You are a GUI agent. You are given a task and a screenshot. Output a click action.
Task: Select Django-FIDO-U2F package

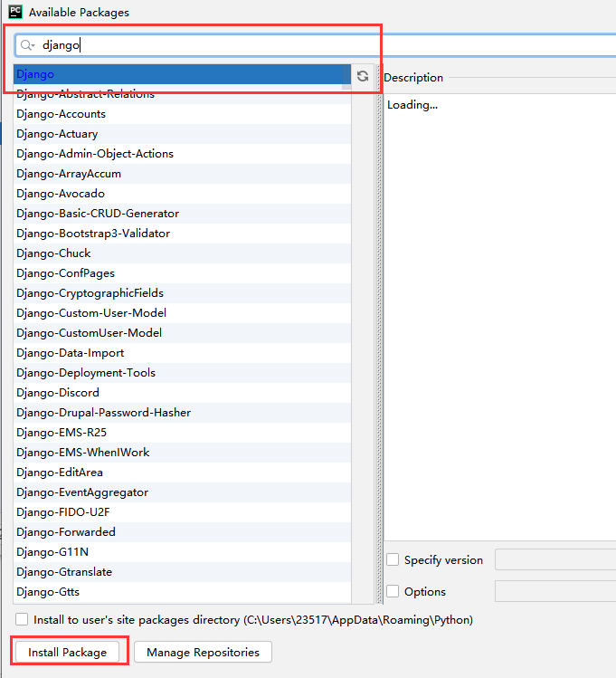[x=183, y=512]
